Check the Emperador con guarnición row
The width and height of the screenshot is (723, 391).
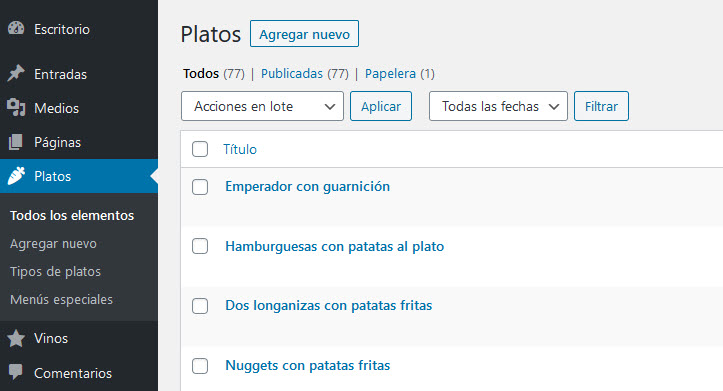[x=200, y=187]
